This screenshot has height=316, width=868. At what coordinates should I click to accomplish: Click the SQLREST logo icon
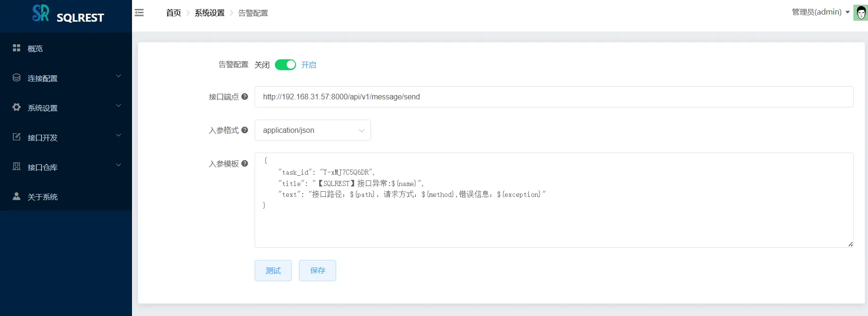[41, 13]
